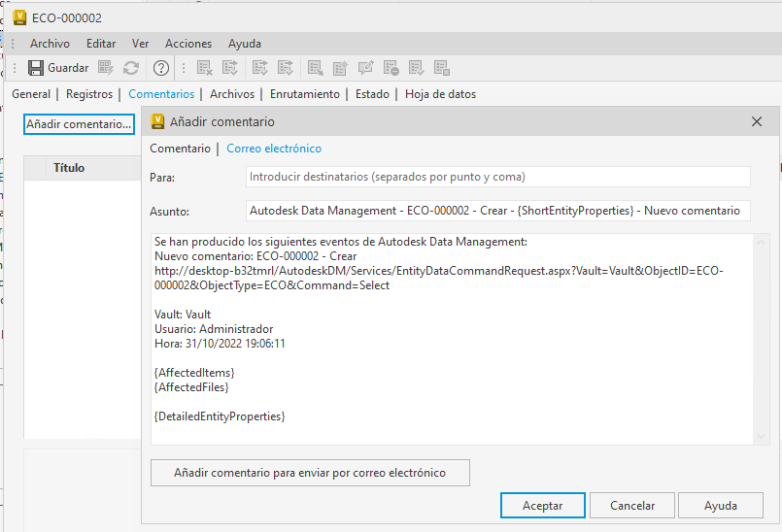This screenshot has width=782, height=532.
Task: Click the 'Hora: 31/10/2022 19:06:11' line
Action: coord(220,344)
